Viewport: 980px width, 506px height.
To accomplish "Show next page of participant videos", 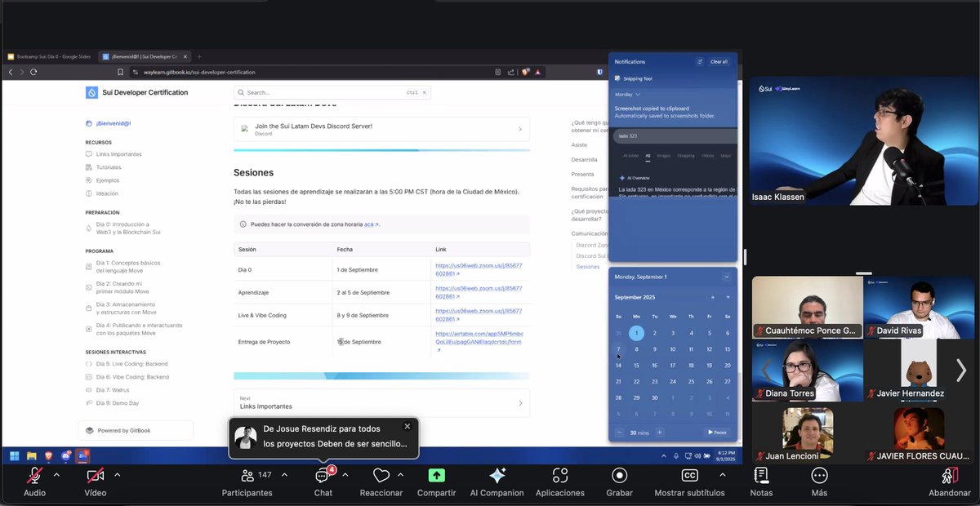I will [961, 370].
